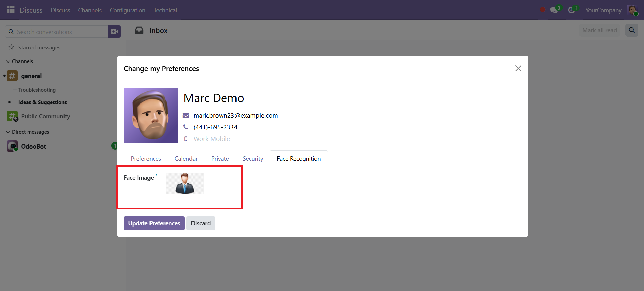Open the apps grid menu icon
This screenshot has width=644, height=291.
[11, 10]
